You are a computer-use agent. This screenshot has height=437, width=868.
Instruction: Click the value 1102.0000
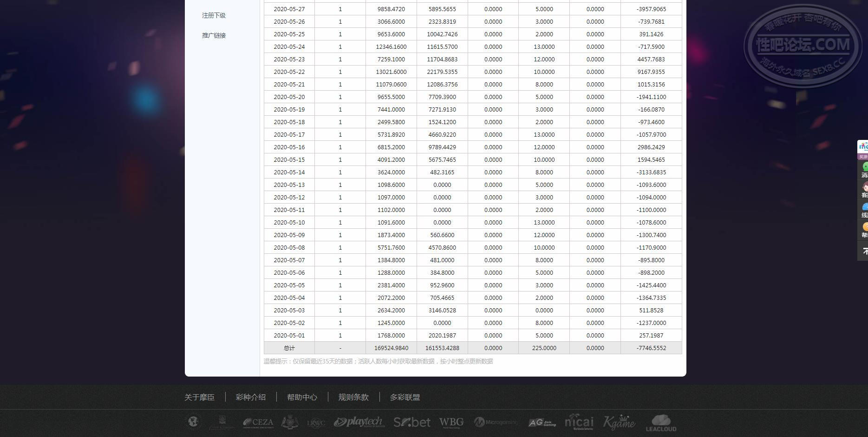tap(392, 210)
